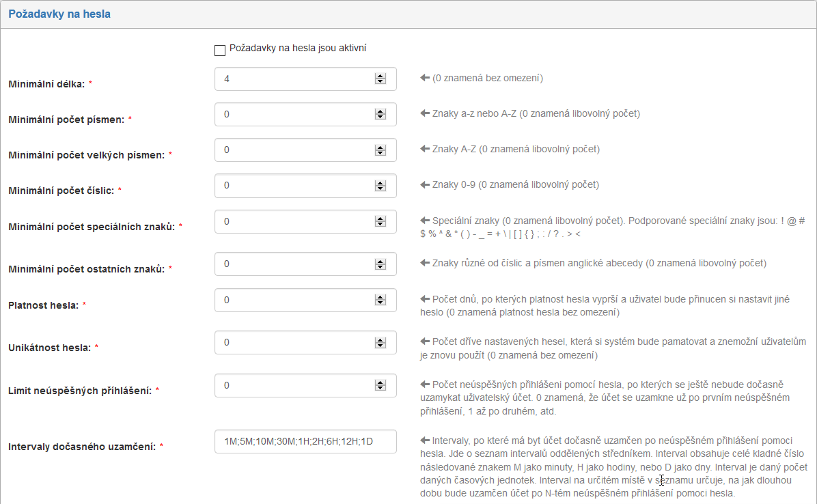Increase Minimální počet číslic with up arrow
Screen dimensions: 817x504
click(380, 182)
